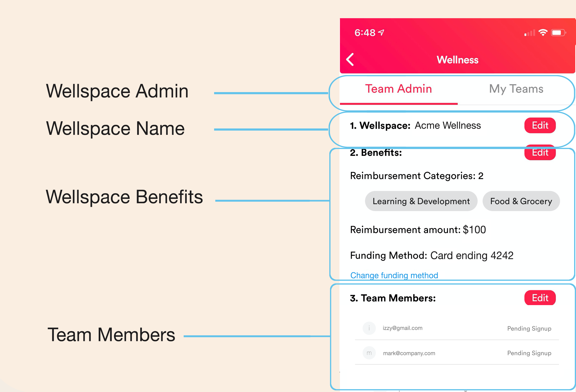Select the Food & Grocery category chip

(521, 201)
